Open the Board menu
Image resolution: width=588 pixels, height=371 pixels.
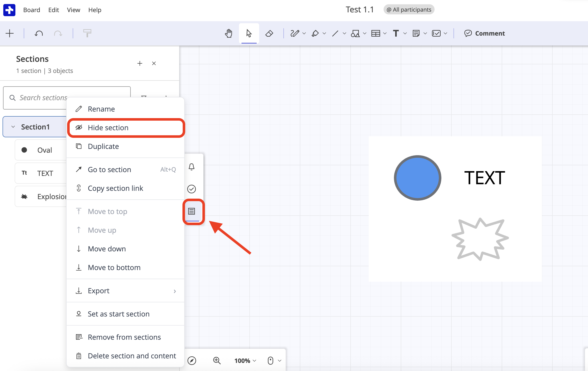tap(32, 10)
